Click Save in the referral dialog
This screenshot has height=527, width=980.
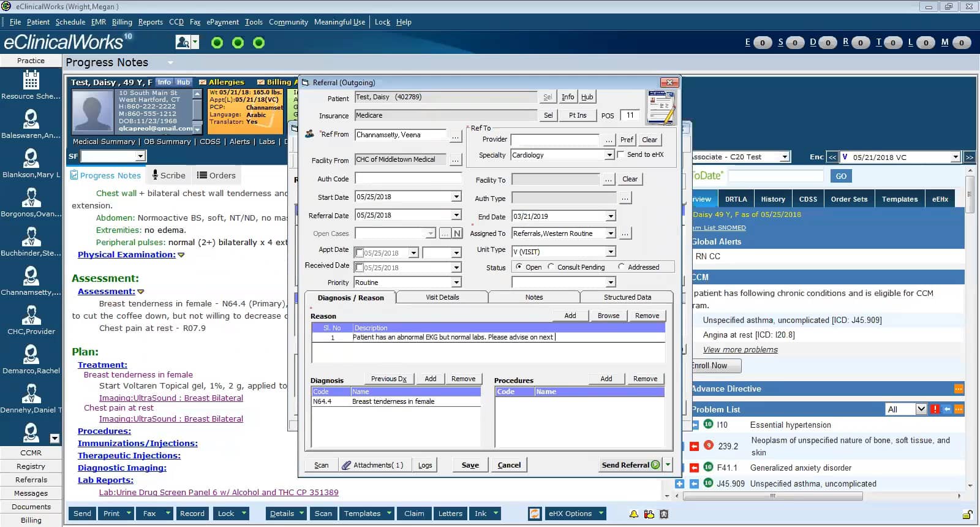tap(470, 465)
